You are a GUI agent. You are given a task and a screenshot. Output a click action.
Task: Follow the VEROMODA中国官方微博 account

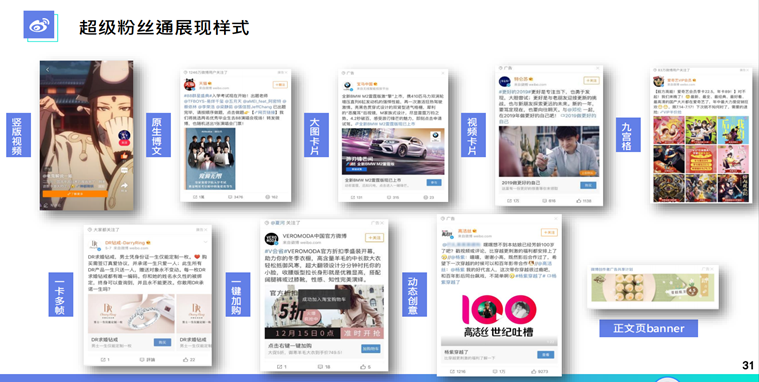point(374,238)
